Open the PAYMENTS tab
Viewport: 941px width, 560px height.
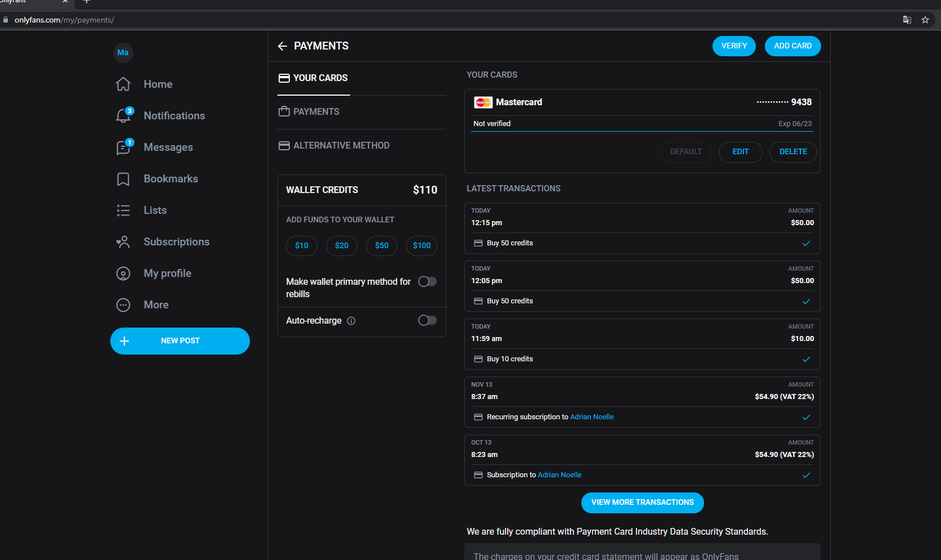[309, 112]
